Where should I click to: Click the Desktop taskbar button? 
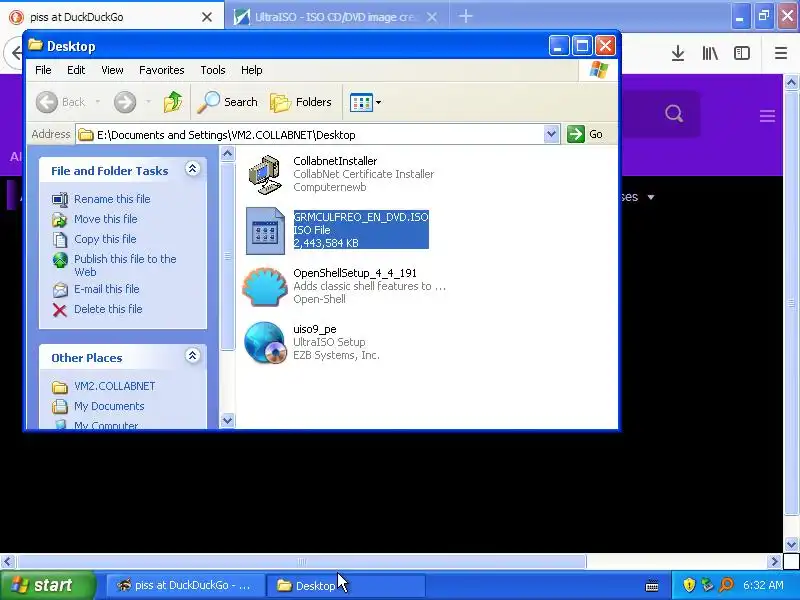(346, 585)
